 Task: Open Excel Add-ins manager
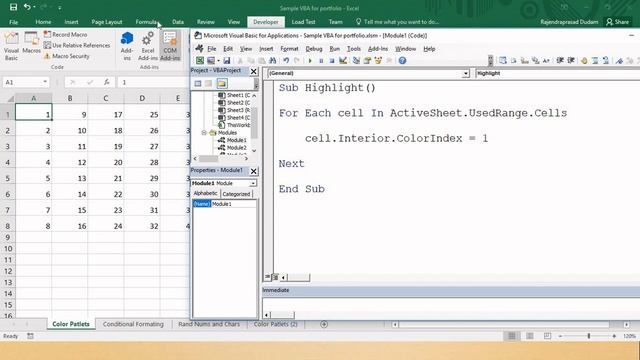147,46
